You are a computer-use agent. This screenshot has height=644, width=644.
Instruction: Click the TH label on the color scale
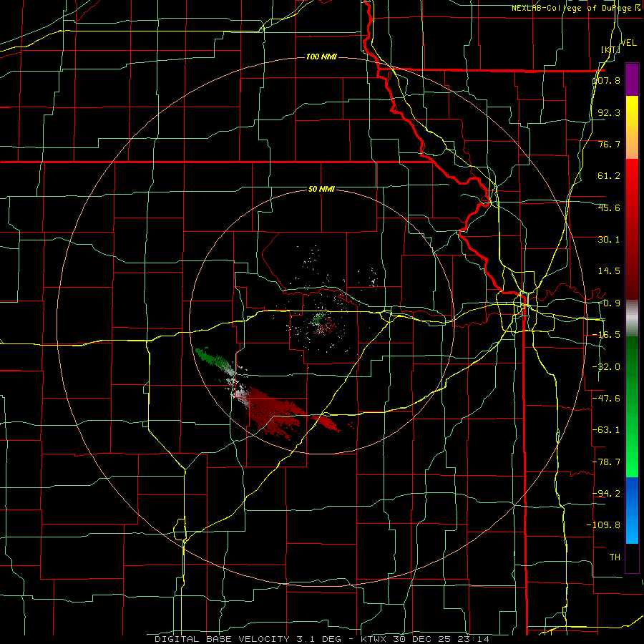tap(615, 557)
